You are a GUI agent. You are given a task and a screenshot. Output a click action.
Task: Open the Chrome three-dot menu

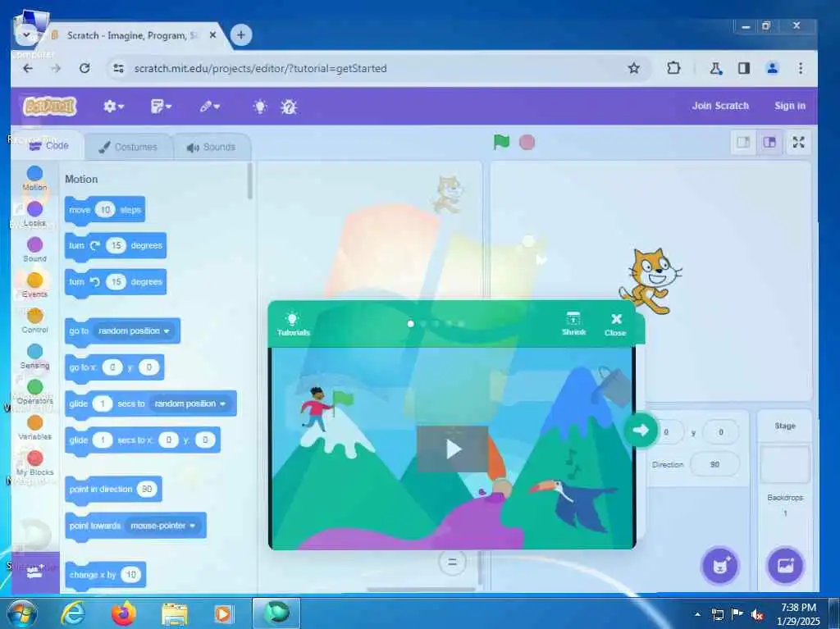pyautogui.click(x=801, y=68)
